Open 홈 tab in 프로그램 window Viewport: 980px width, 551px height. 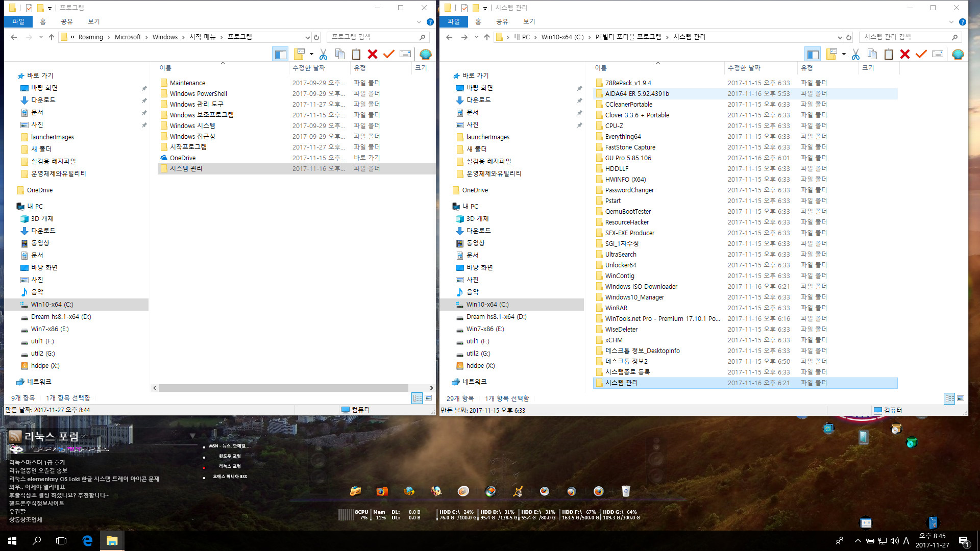(x=43, y=21)
